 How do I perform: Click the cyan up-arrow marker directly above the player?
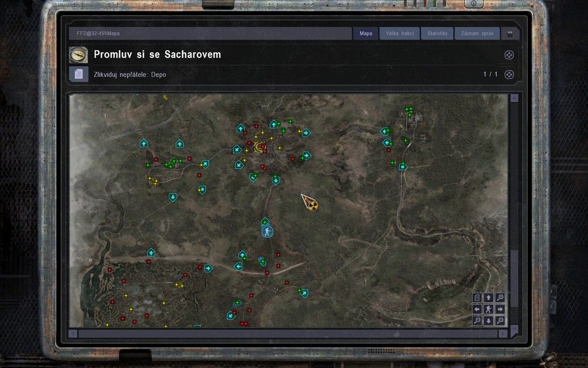tap(265, 221)
